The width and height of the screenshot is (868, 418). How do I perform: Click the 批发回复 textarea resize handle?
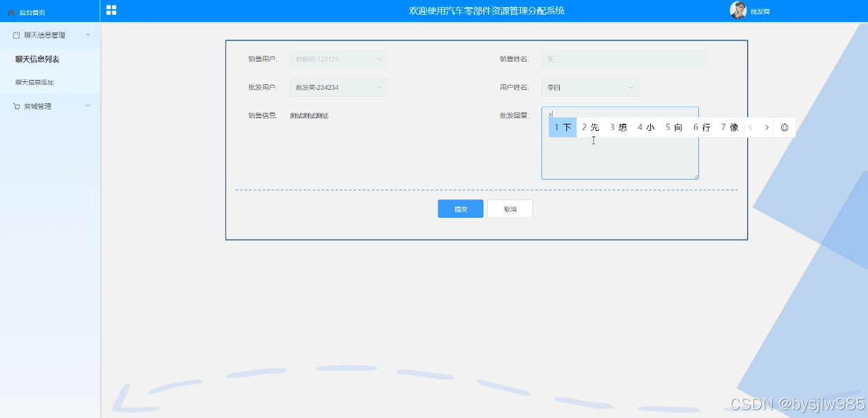tap(696, 176)
